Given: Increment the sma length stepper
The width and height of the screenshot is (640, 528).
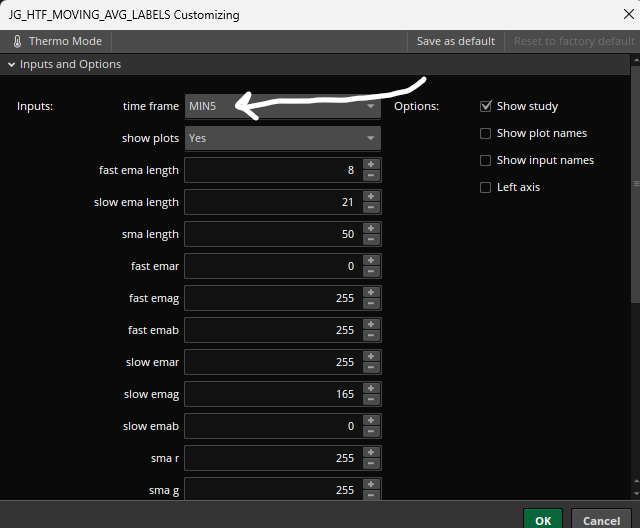Looking at the screenshot, I should 371,229.
